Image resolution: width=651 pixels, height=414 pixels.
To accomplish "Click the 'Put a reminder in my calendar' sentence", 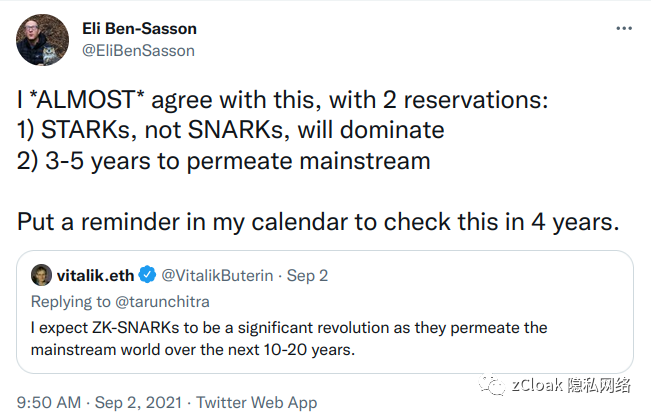I will point(318,222).
